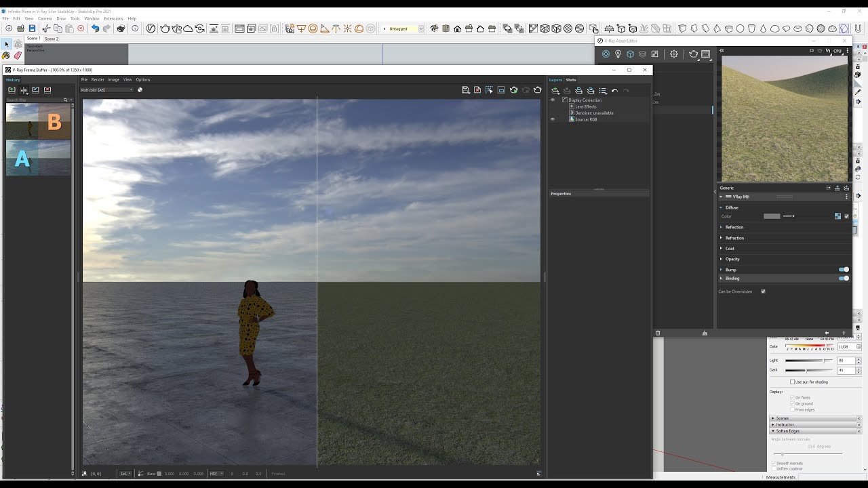Uncheck Can be Overridden checkbox
Image resolution: width=868 pixels, height=488 pixels.
[x=763, y=291]
